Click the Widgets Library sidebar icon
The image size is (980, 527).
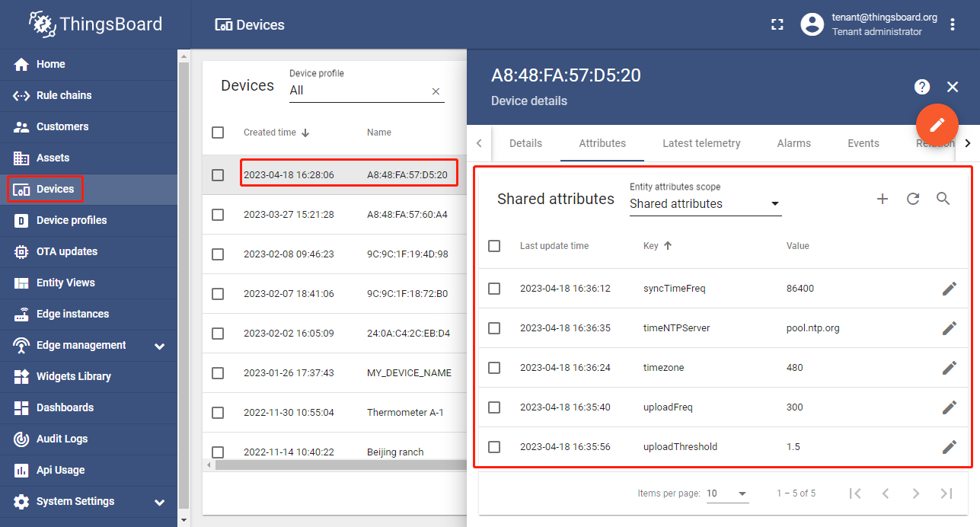21,376
